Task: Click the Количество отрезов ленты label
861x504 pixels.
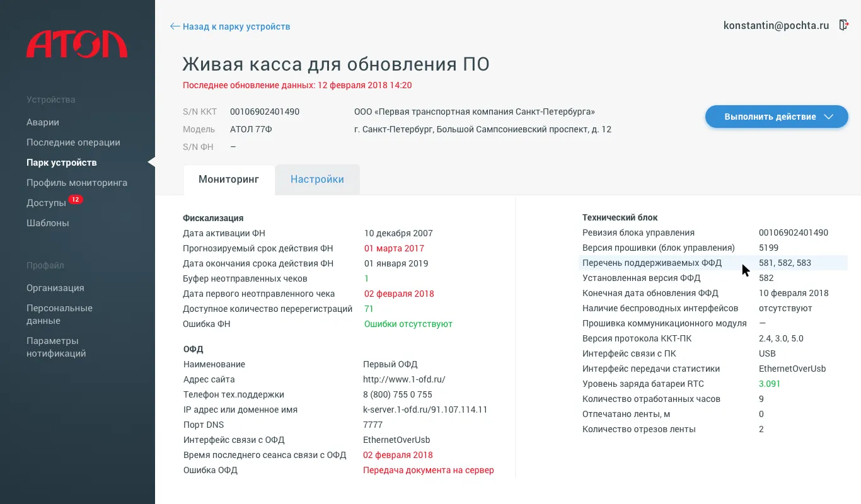Action: (639, 429)
